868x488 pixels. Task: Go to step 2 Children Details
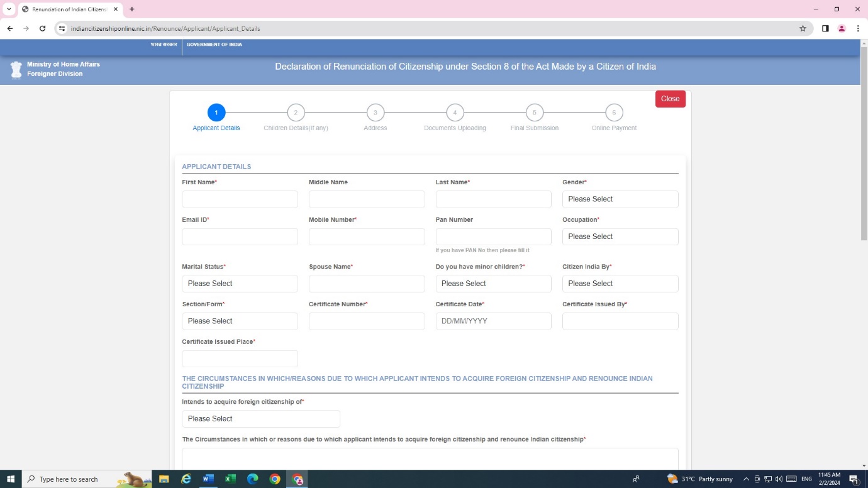coord(296,113)
